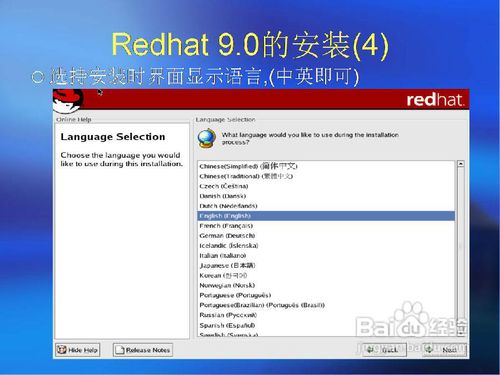Click the Hide Help button
The width and height of the screenshot is (500, 375).
[78, 350]
